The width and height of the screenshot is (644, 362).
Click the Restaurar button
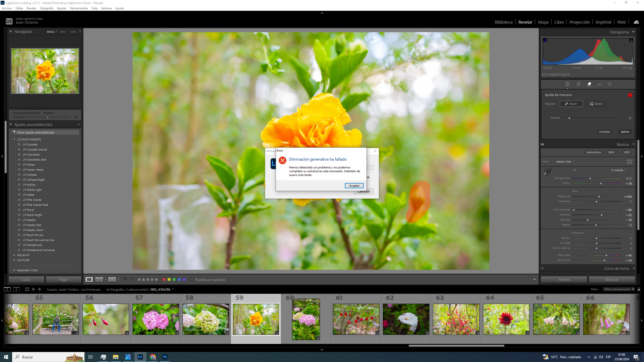pos(612,280)
